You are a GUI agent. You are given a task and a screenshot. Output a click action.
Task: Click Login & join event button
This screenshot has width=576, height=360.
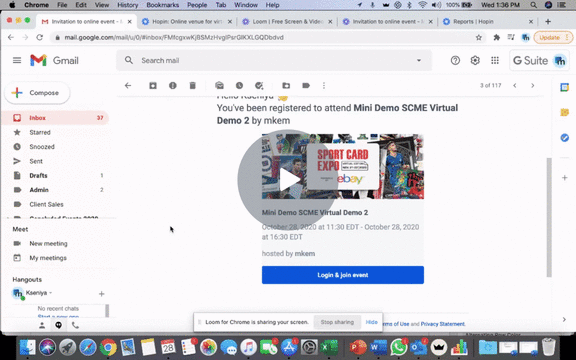(x=343, y=275)
